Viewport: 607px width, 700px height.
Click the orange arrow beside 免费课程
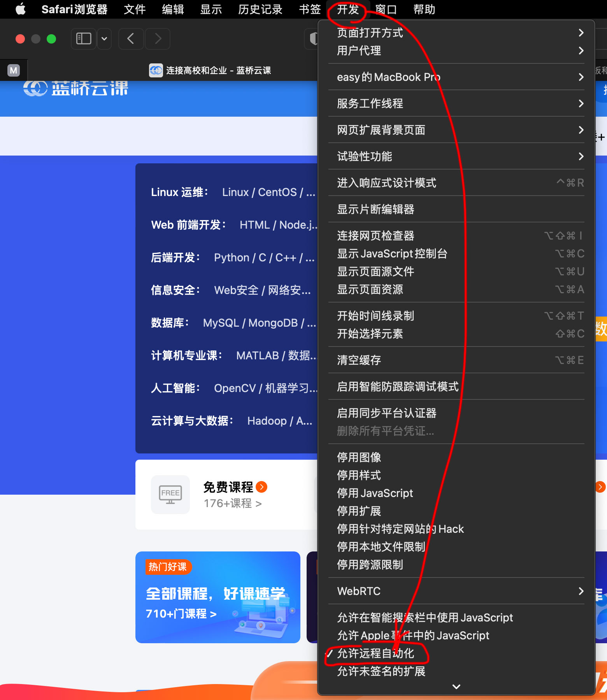[262, 486]
